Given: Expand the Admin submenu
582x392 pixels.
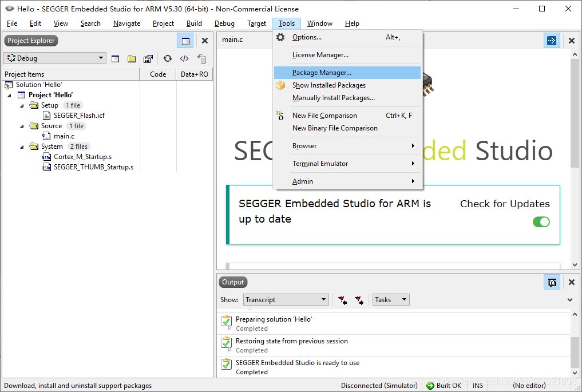Looking at the screenshot, I should pyautogui.click(x=347, y=181).
